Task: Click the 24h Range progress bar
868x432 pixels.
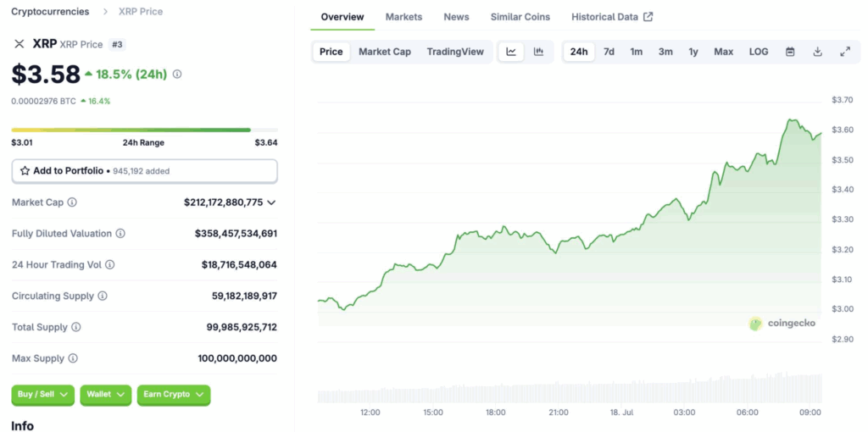Action: click(x=144, y=130)
